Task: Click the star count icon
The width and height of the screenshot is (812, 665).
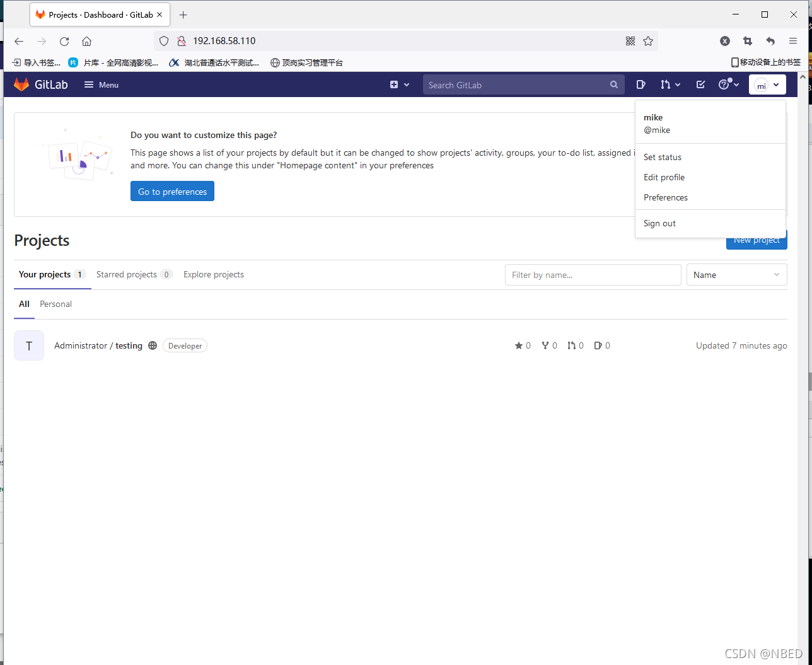Action: [x=519, y=345]
